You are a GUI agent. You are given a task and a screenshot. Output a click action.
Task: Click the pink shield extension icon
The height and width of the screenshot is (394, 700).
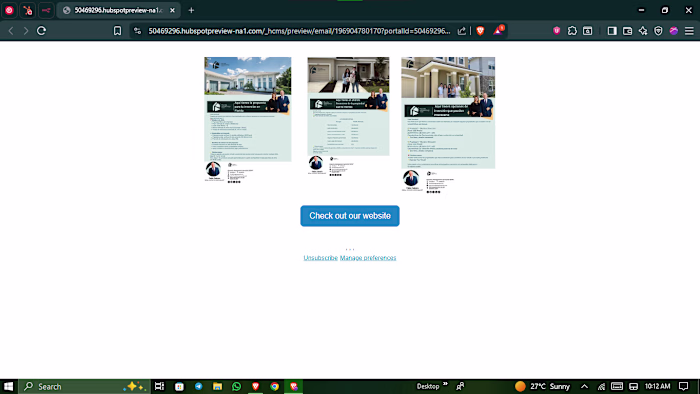(557, 31)
